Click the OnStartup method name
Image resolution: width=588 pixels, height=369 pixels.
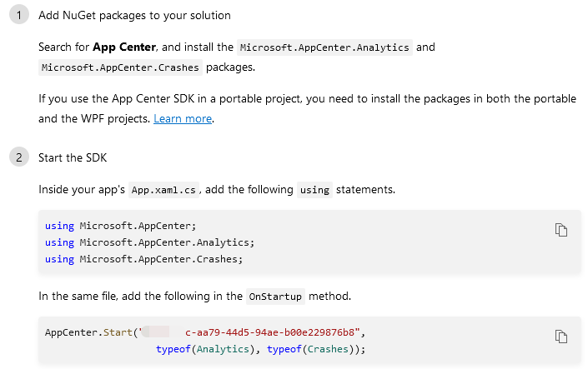coord(275,297)
